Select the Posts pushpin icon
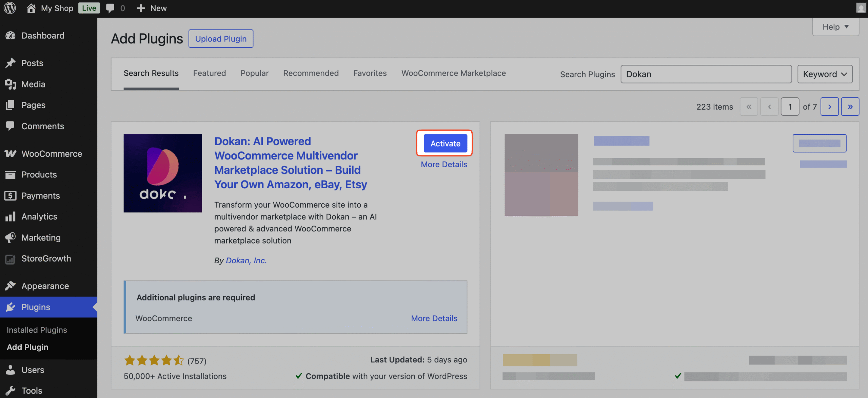868x398 pixels. (x=11, y=63)
